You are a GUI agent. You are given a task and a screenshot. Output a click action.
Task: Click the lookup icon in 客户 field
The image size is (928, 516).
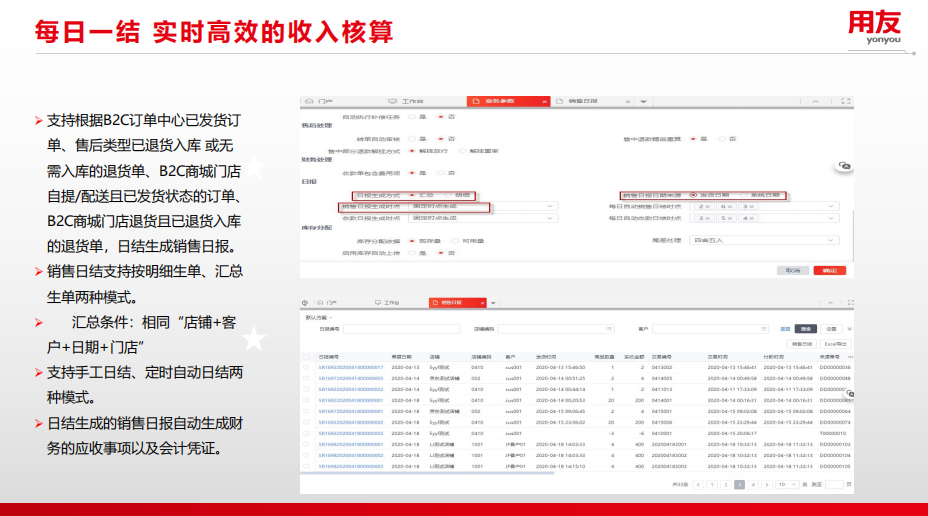(x=763, y=328)
